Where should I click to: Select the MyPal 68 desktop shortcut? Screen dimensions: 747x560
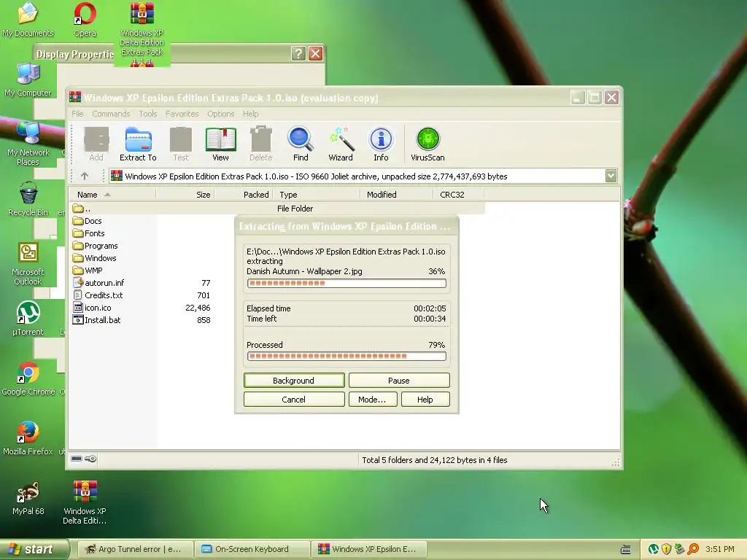pos(28,498)
